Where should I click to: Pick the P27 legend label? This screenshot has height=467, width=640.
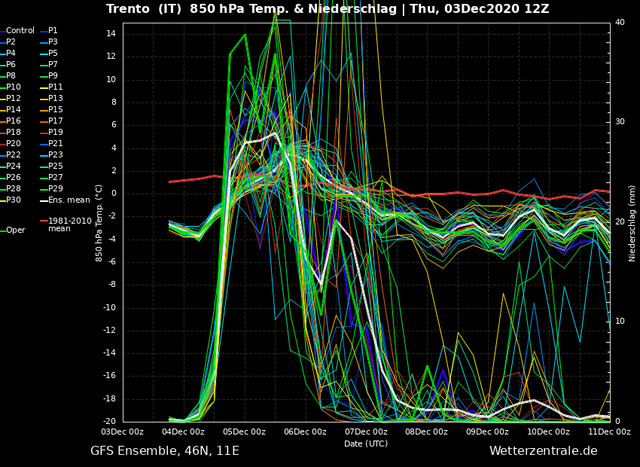point(51,177)
